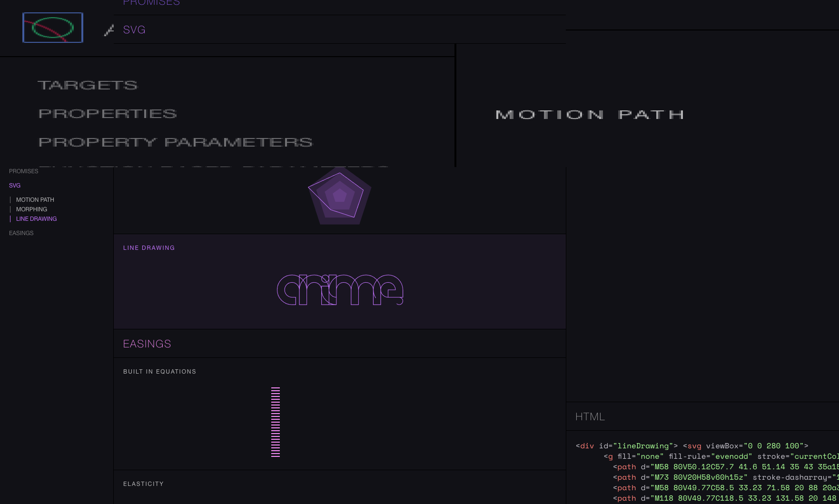Click the morphing pentagon animation

[x=338, y=196]
